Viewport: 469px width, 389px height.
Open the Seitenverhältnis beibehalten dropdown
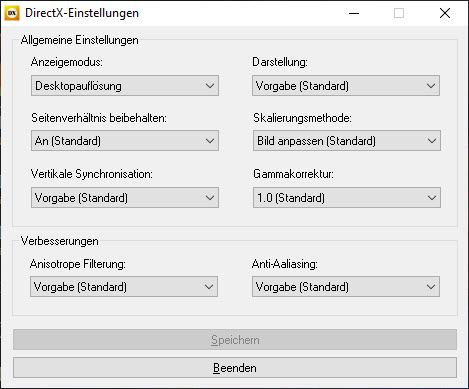point(125,141)
